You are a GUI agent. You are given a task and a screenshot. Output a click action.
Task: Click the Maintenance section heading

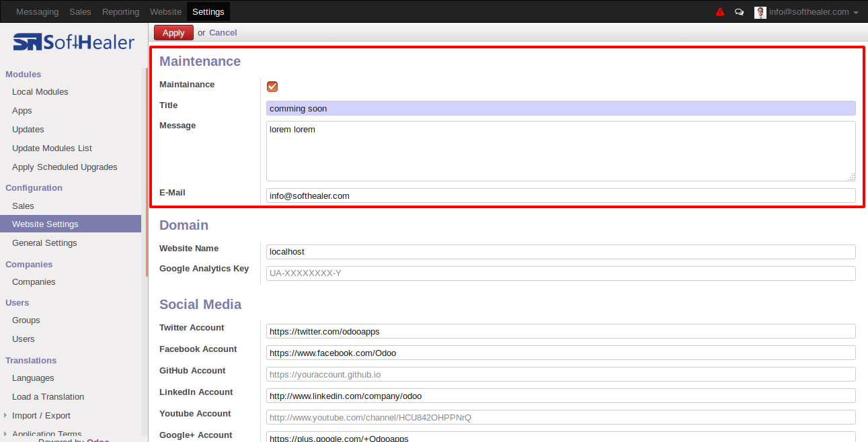200,61
